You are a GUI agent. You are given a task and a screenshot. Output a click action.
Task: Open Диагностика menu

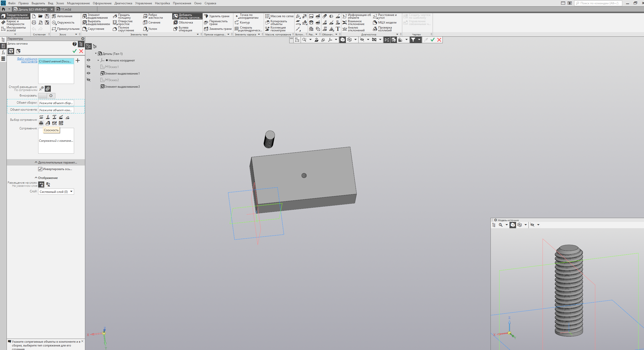123,3
